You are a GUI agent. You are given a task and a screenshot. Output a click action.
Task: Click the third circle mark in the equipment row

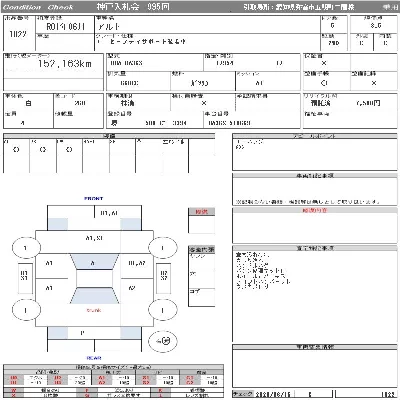tap(69, 150)
